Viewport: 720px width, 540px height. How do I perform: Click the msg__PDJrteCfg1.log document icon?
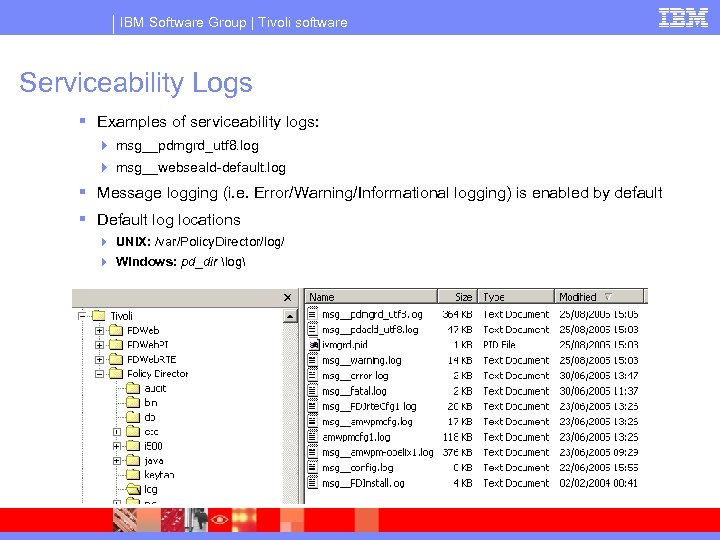[313, 406]
